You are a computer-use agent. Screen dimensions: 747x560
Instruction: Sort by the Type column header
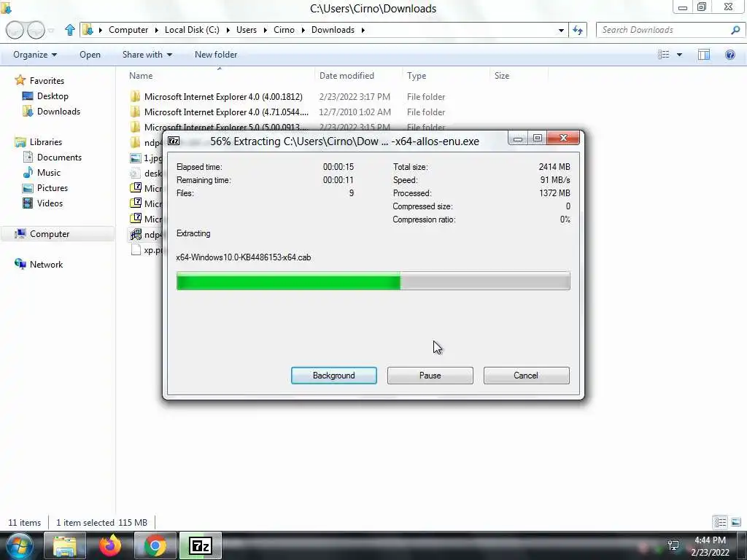[417, 75]
